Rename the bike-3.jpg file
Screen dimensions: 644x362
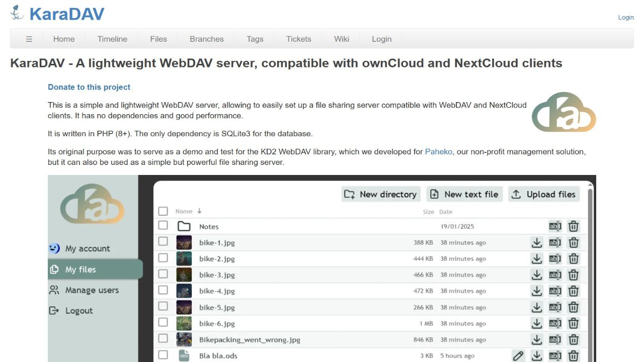[555, 275]
